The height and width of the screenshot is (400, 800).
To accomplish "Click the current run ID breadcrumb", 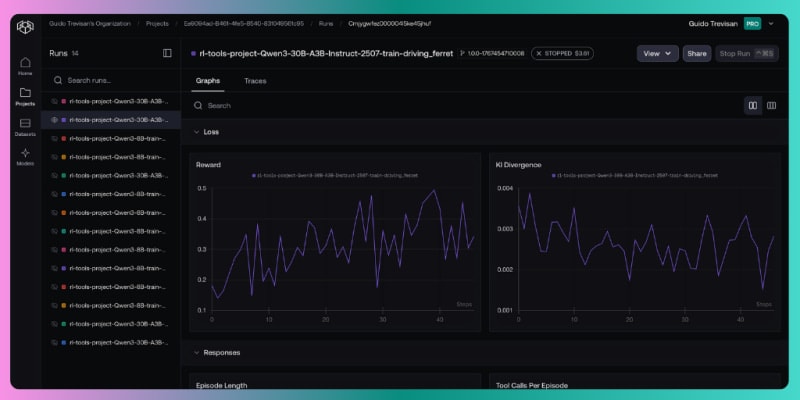I will (389, 23).
